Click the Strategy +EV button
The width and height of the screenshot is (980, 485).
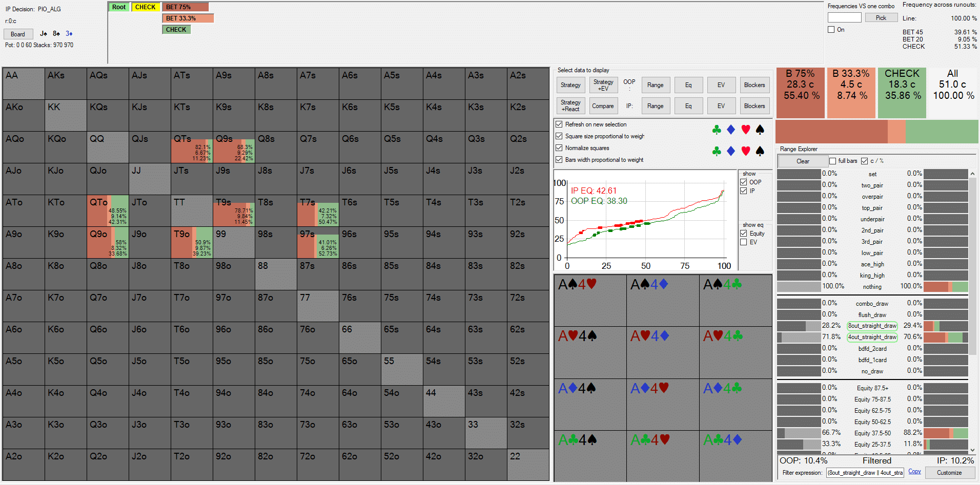603,85
